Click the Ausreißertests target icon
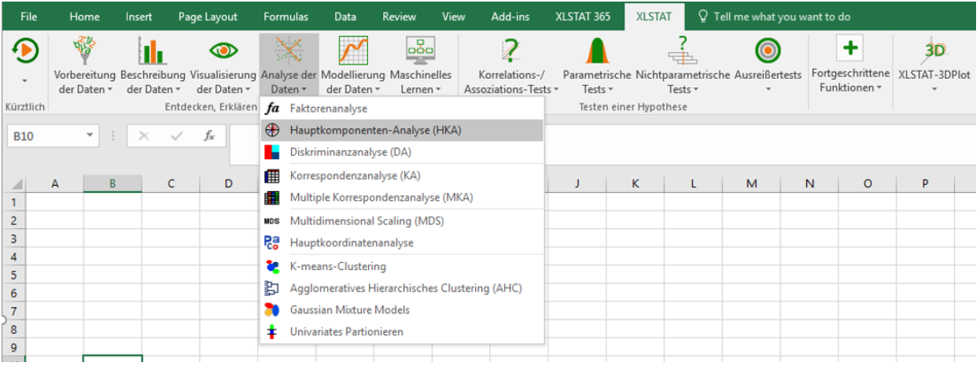Screen dimensions: 980x366 click(x=767, y=51)
